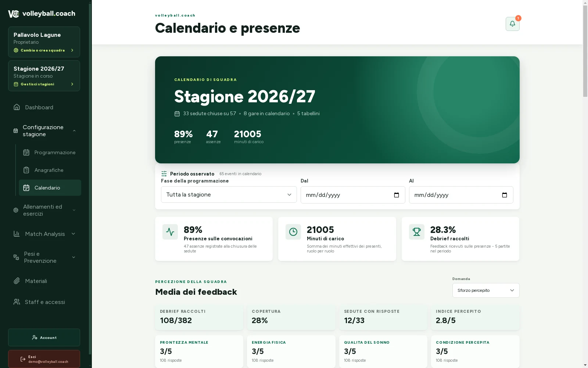Click the page vertical scrollbar
Image resolution: width=588 pixels, height=368 pixels.
pos(585,52)
